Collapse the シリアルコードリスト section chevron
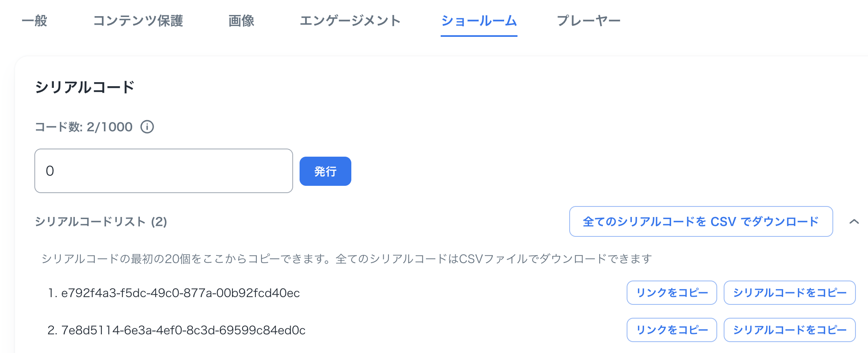 pos(854,221)
